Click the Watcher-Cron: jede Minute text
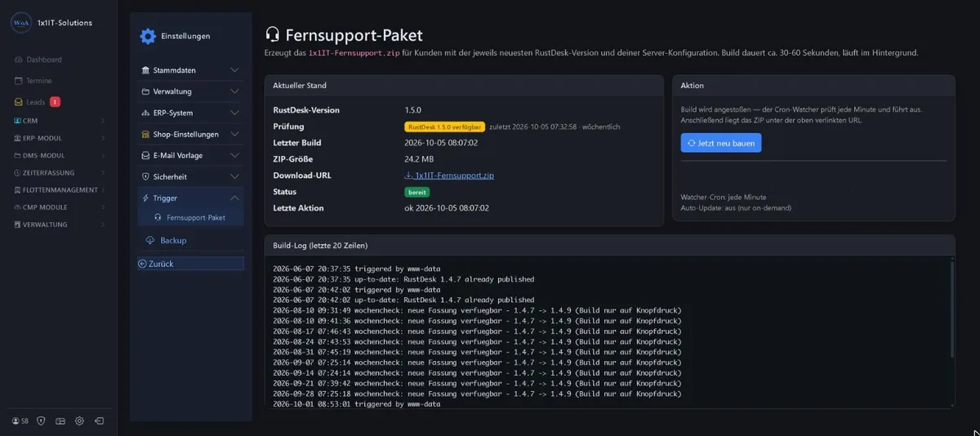The image size is (980, 436). click(724, 197)
